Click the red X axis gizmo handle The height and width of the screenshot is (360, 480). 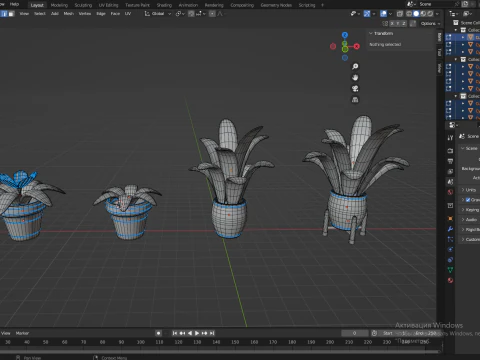pos(357,46)
